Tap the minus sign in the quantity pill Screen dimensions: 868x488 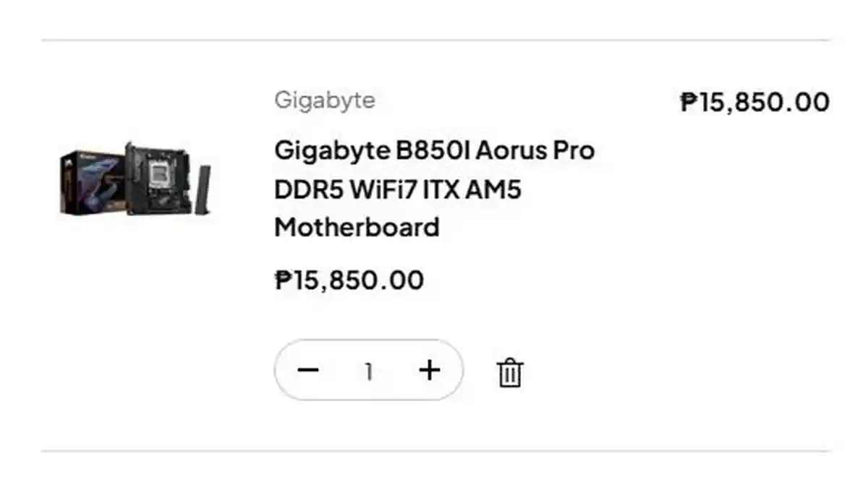pos(308,371)
